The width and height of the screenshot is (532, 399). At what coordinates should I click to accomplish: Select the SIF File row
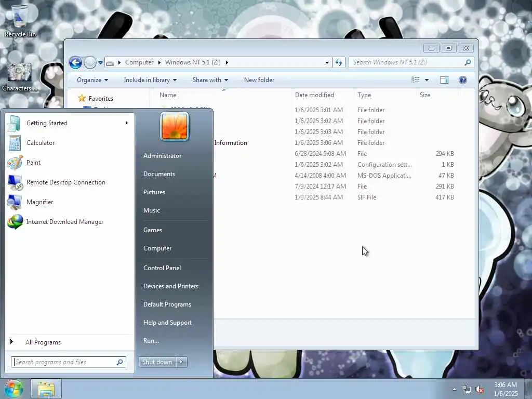(334, 197)
